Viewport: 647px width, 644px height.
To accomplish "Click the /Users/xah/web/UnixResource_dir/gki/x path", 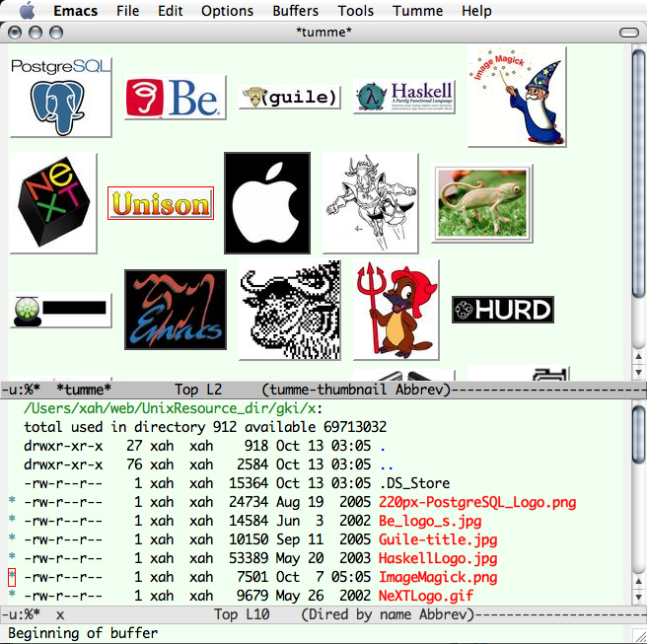I will click(170, 408).
